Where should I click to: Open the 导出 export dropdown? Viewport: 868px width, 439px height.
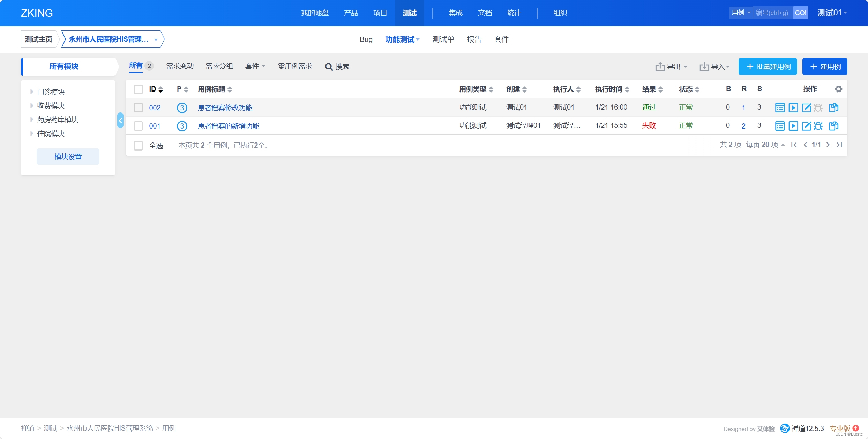coord(671,67)
